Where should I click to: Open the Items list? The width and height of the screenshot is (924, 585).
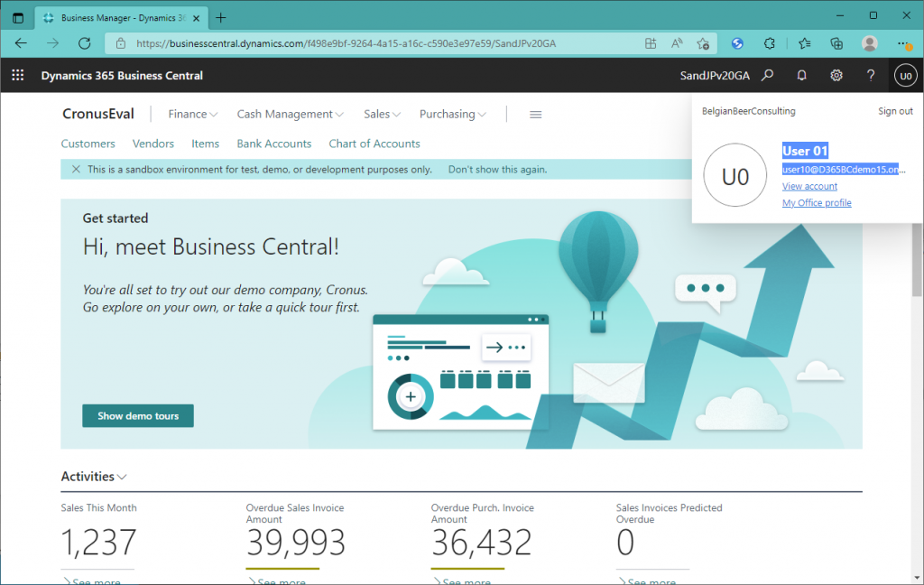205,144
